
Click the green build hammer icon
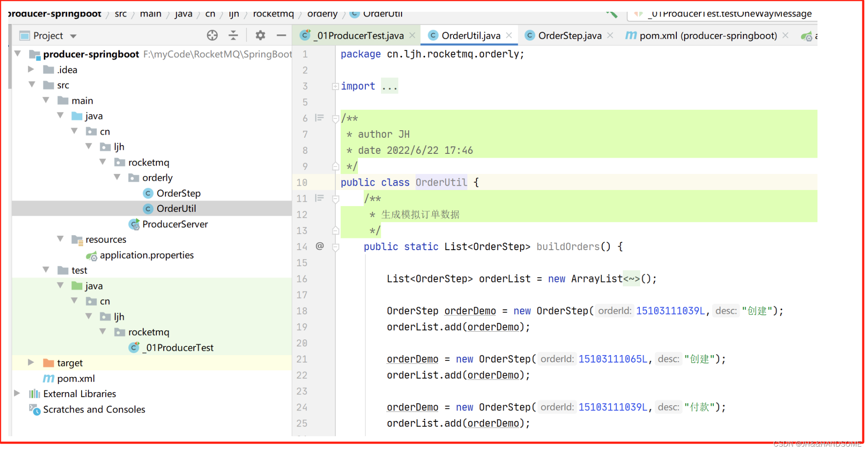(x=611, y=14)
